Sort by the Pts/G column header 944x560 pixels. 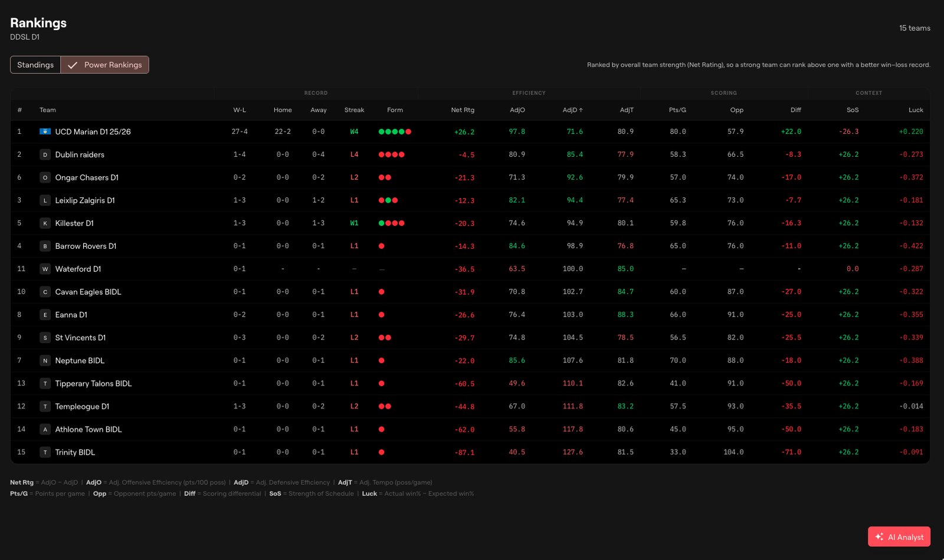point(677,110)
